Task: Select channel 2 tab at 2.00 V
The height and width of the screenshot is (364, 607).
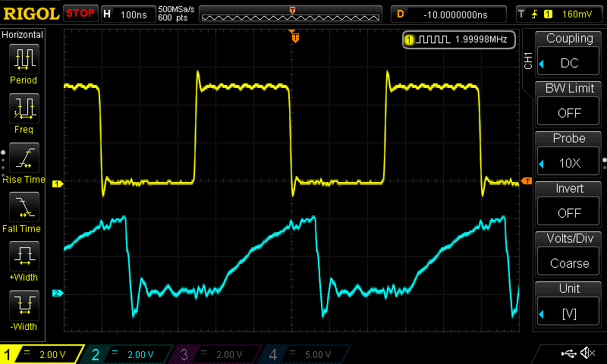Action: coord(128,354)
